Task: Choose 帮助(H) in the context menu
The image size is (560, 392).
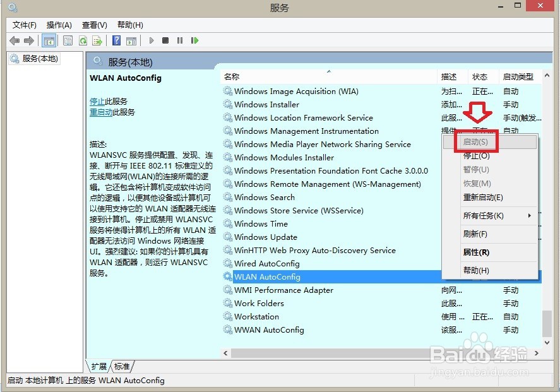Action: (490, 271)
